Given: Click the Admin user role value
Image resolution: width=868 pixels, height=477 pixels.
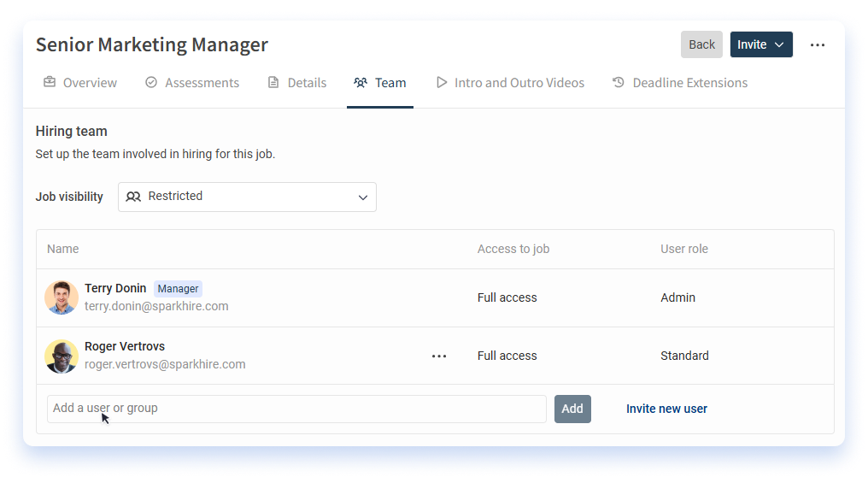Looking at the screenshot, I should (677, 297).
